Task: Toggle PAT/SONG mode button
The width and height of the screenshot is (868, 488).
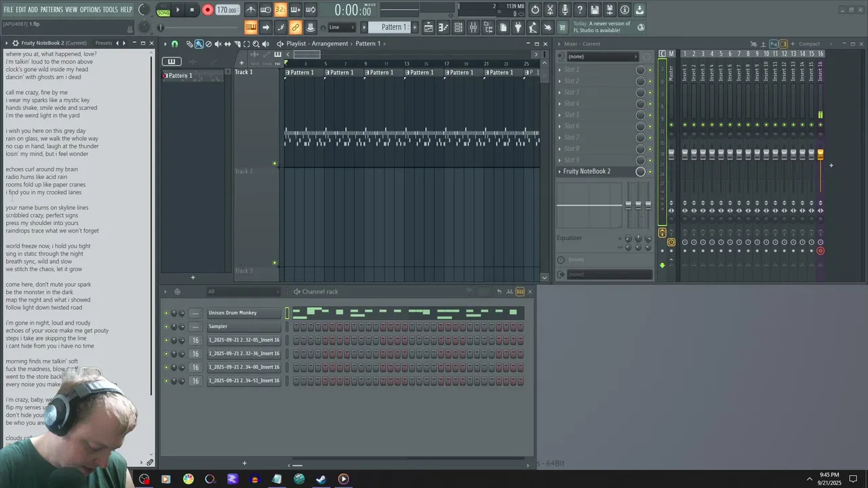Action: click(163, 10)
